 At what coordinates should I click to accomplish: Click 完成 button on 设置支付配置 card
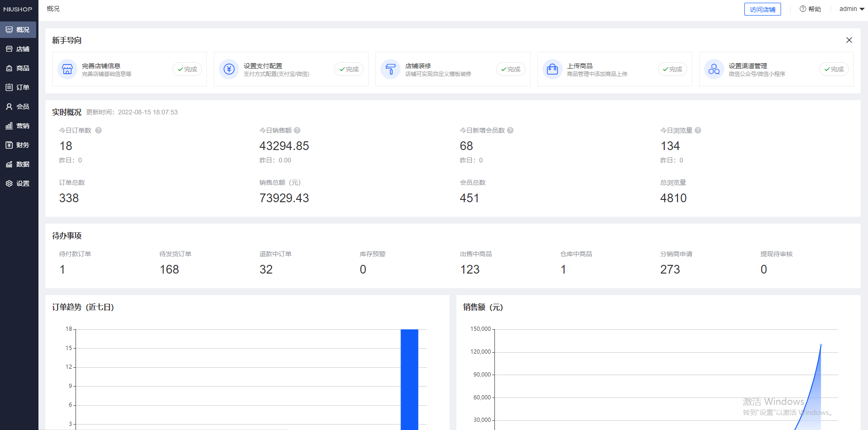tap(349, 69)
